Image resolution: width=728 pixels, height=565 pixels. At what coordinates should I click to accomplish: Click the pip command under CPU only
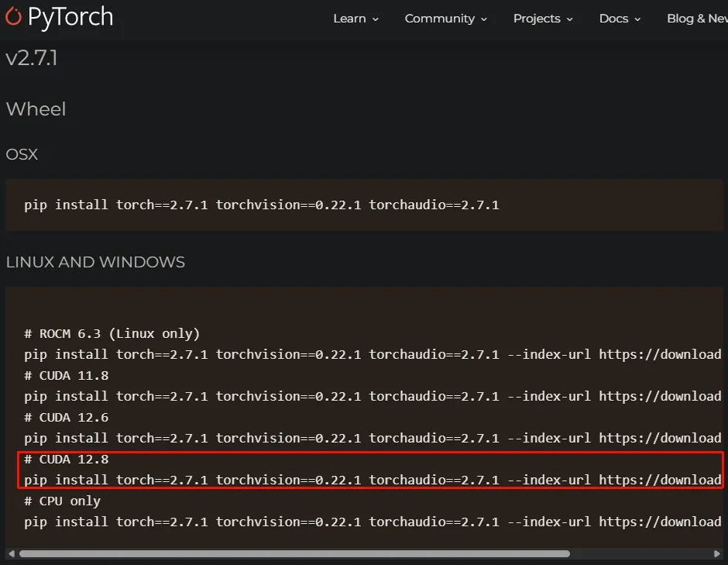[x=373, y=522]
